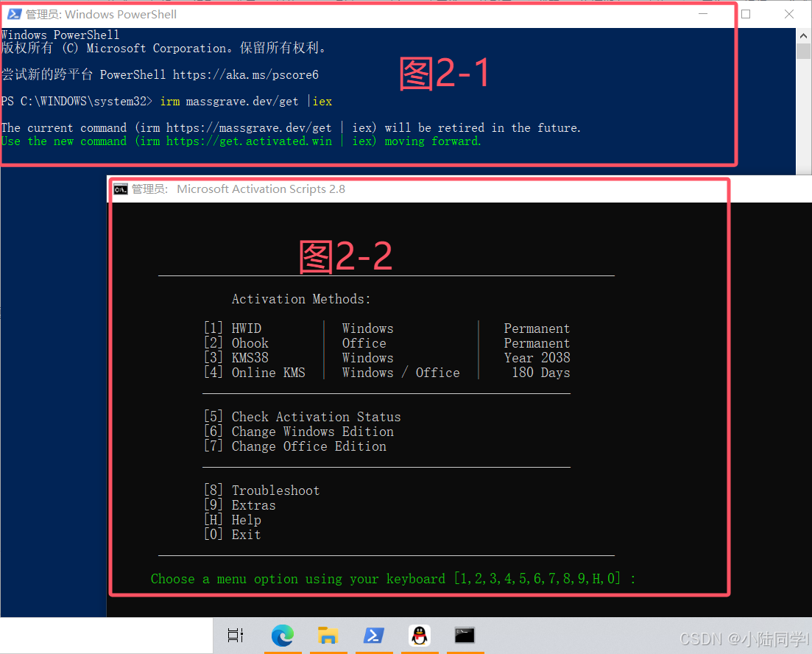Select [7] Change Office Edition

coord(295,446)
